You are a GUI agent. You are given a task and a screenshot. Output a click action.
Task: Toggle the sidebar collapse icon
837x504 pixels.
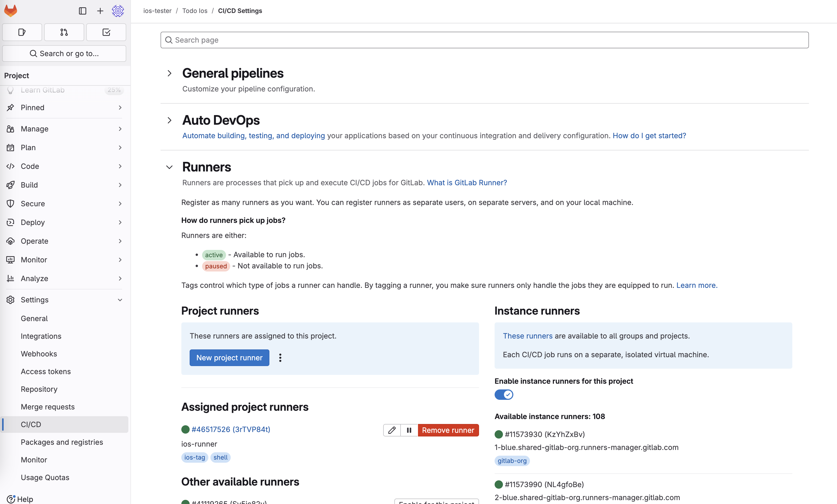[x=83, y=11]
